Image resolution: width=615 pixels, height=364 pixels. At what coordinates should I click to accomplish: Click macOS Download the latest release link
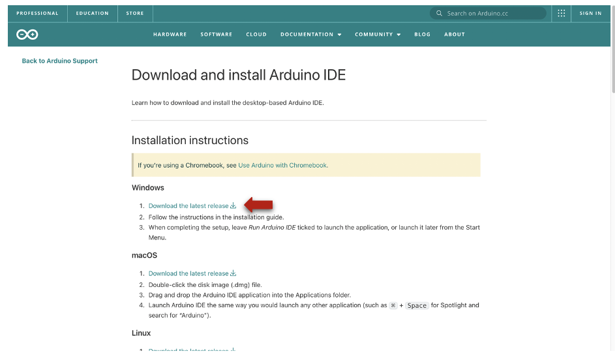pyautogui.click(x=188, y=273)
